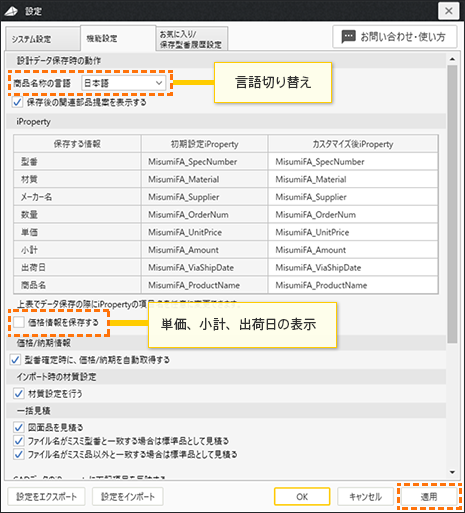The width and height of the screenshot is (465, 513).
Task: Click default MisumiFA_Supplier cell
Action: click(204, 197)
